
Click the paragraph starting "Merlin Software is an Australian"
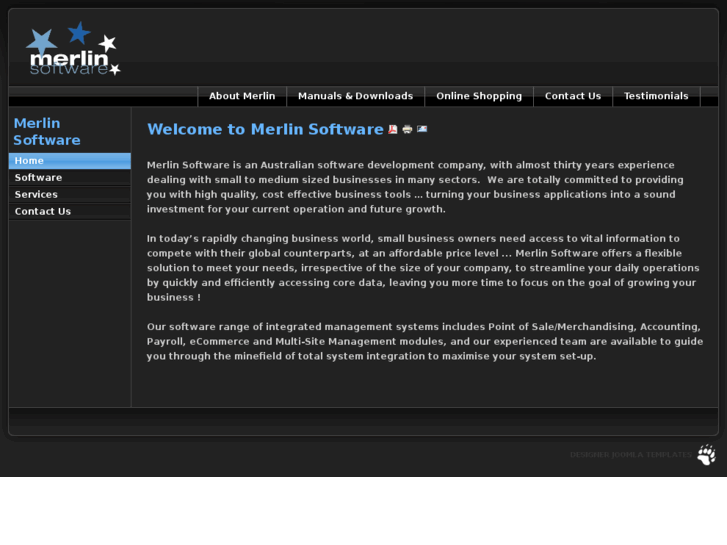click(x=415, y=187)
